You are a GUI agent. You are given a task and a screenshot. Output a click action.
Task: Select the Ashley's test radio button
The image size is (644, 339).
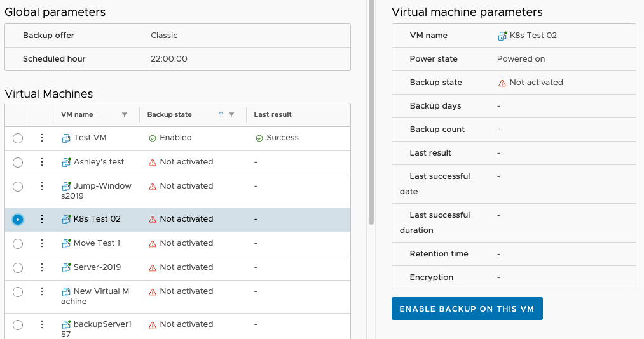[18, 163]
